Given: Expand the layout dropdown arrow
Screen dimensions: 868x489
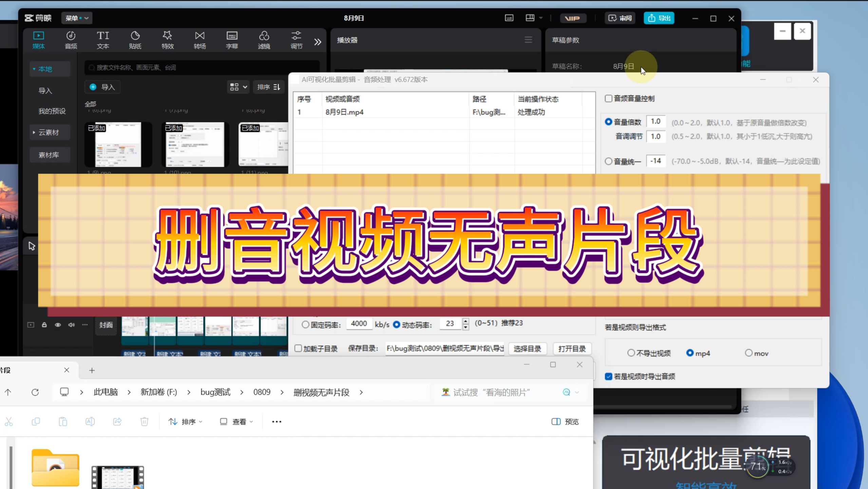Looking at the screenshot, I should (541, 18).
